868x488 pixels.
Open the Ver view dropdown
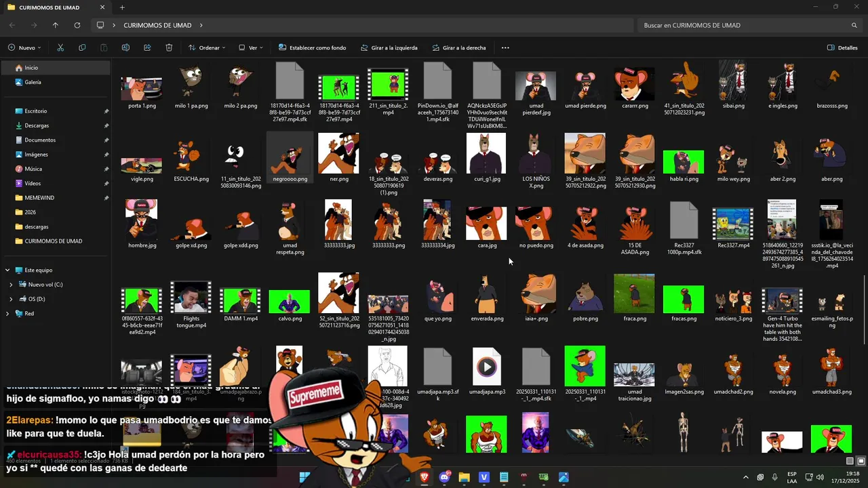click(252, 47)
